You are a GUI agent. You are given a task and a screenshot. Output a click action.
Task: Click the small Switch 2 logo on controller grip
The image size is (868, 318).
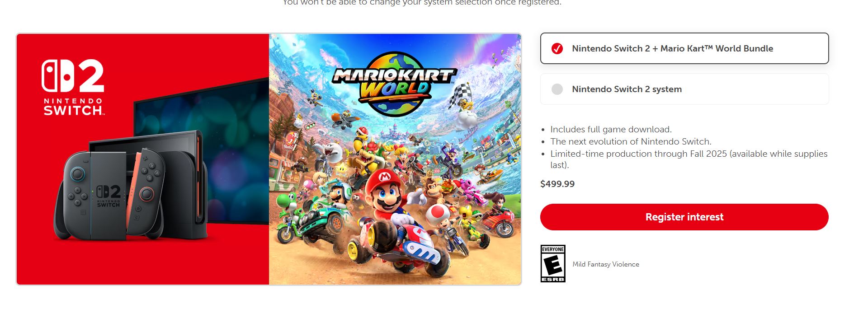pos(108,196)
